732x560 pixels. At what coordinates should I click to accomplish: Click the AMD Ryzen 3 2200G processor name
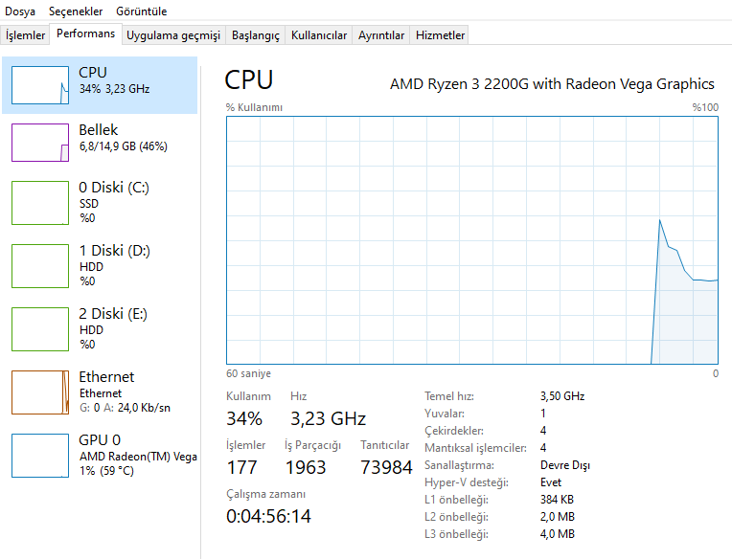coord(552,84)
